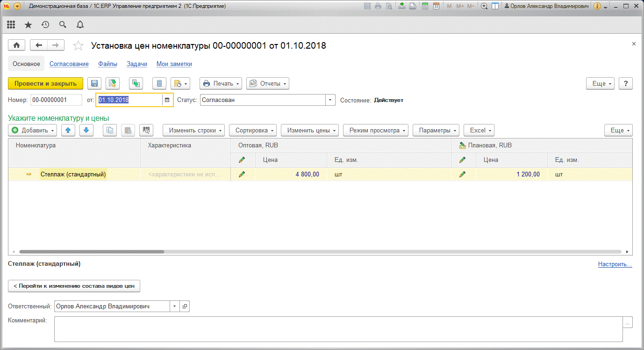Paste rows with the clipboard icon
Screen dimensions: 644x350
[x=129, y=130]
